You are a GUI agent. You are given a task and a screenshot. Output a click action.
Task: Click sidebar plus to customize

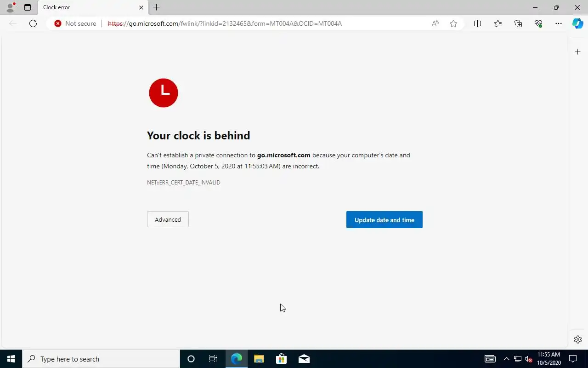pos(578,52)
